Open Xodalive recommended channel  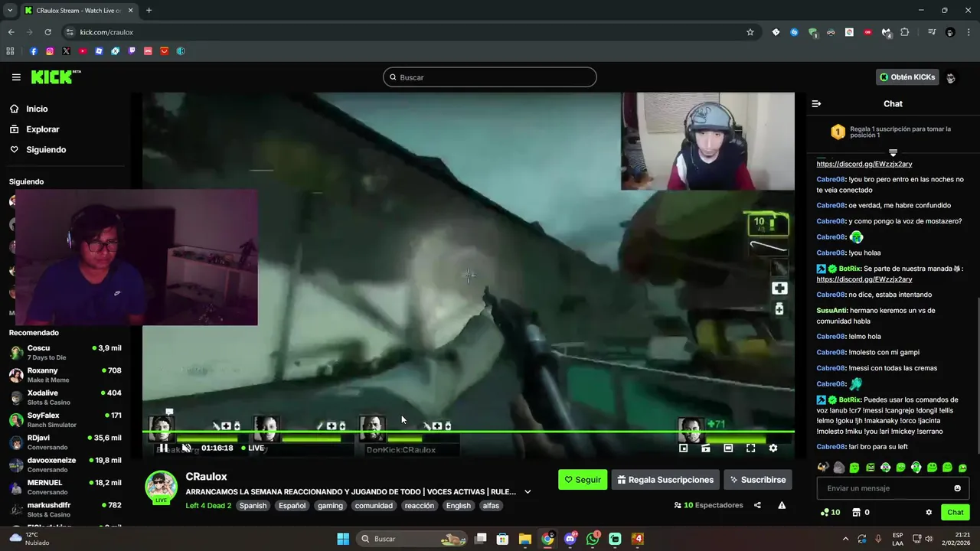pos(65,397)
